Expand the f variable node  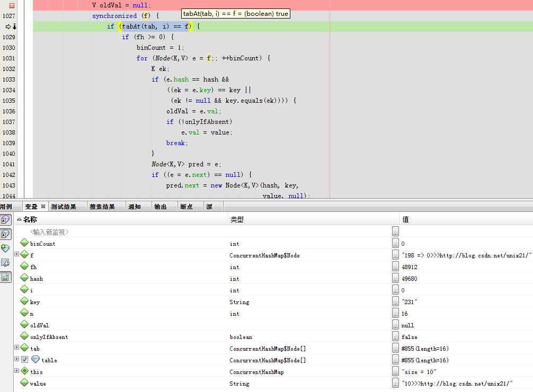click(x=16, y=254)
